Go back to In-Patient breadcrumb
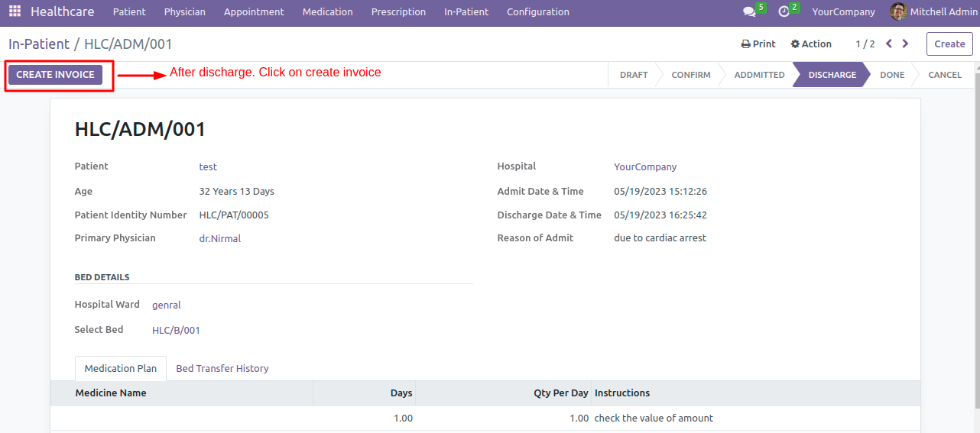Viewport: 980px width, 433px height. click(x=39, y=44)
